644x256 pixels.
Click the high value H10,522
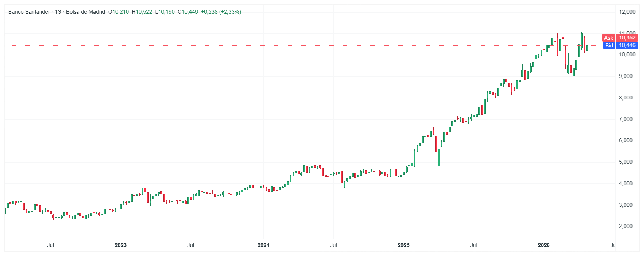142,12
